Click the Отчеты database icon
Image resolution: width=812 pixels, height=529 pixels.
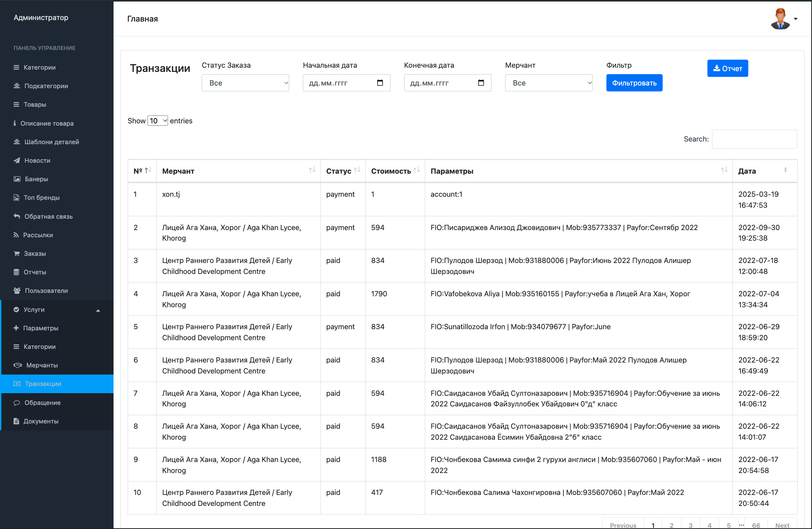tap(16, 272)
